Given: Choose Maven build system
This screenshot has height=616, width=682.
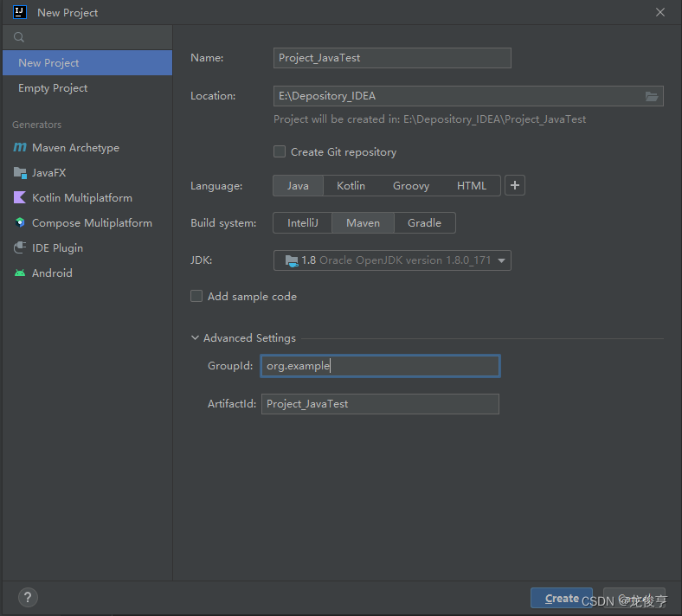Looking at the screenshot, I should pyautogui.click(x=363, y=223).
